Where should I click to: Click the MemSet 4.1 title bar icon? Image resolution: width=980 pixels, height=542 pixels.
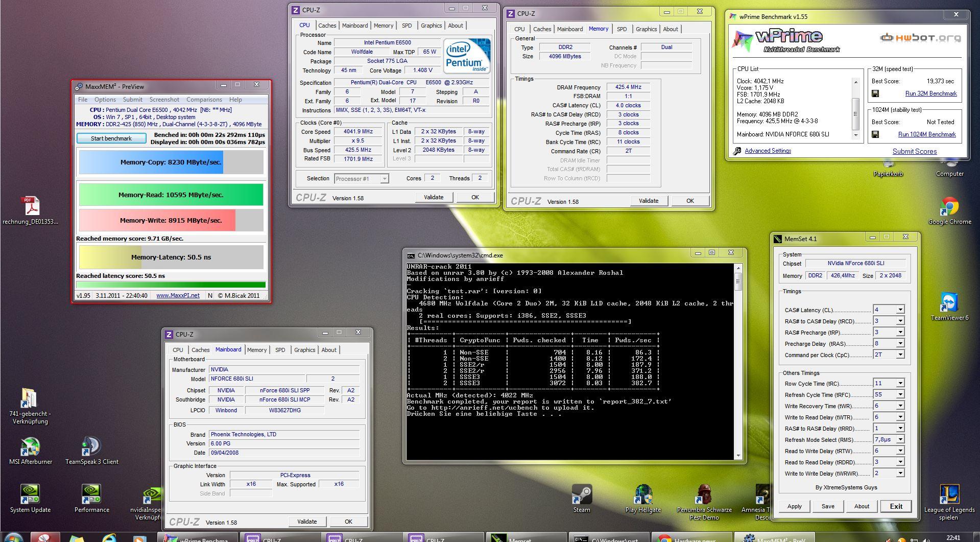coord(778,239)
